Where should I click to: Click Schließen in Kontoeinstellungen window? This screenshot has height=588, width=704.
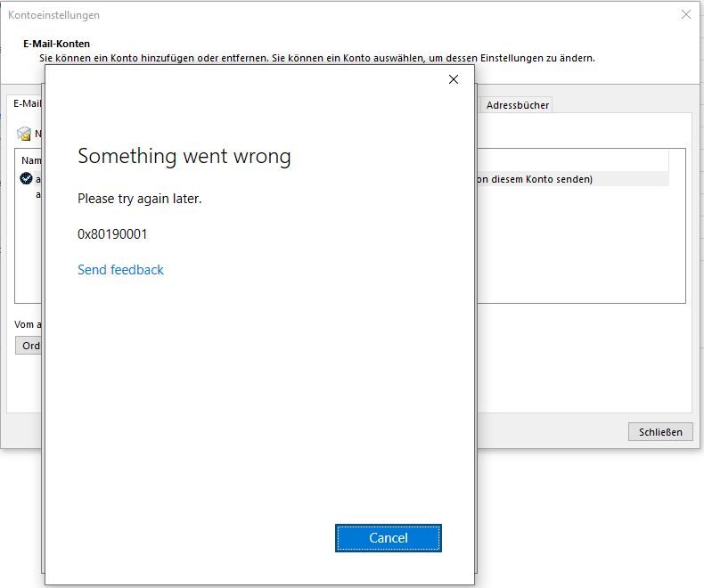click(660, 432)
